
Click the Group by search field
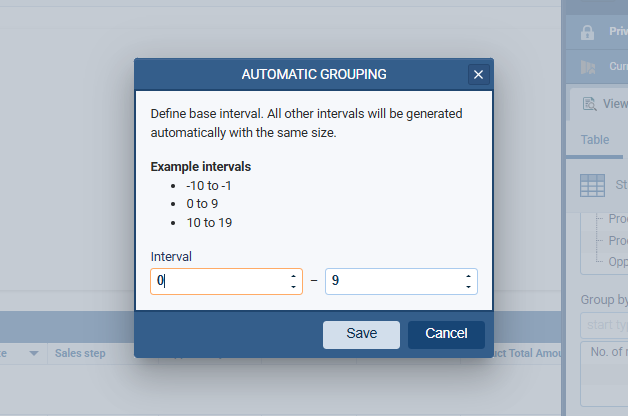pos(604,325)
